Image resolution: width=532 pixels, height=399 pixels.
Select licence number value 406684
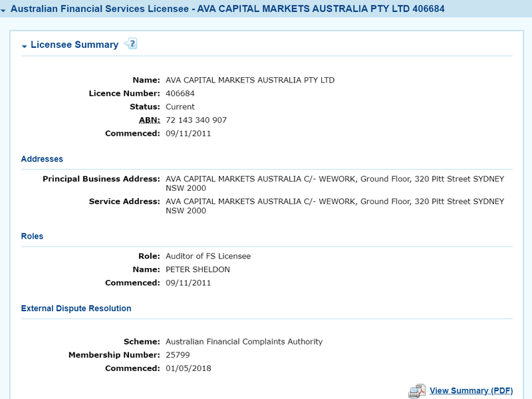tap(180, 93)
